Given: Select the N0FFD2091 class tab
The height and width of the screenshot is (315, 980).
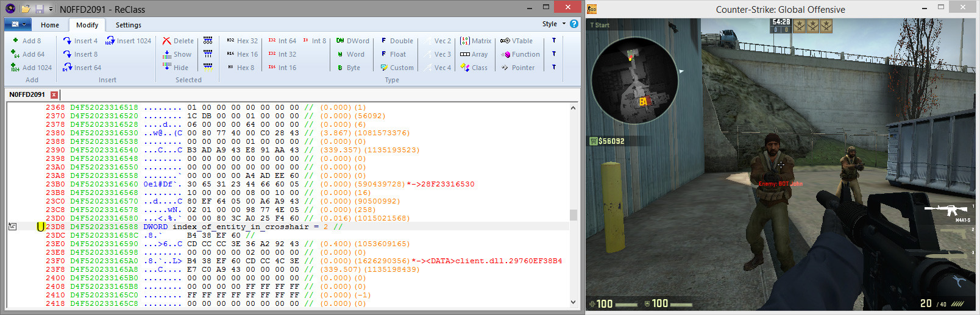Looking at the screenshot, I should coord(27,94).
